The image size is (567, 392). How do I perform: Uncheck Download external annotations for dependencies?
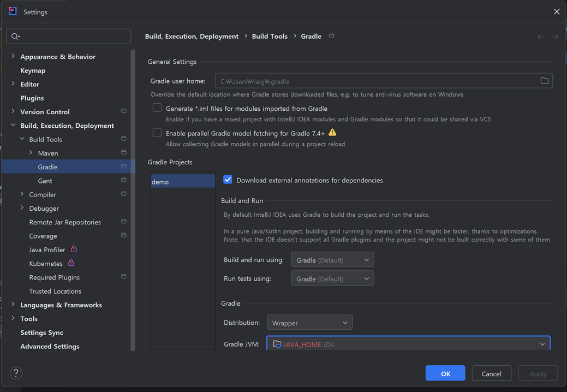(228, 180)
